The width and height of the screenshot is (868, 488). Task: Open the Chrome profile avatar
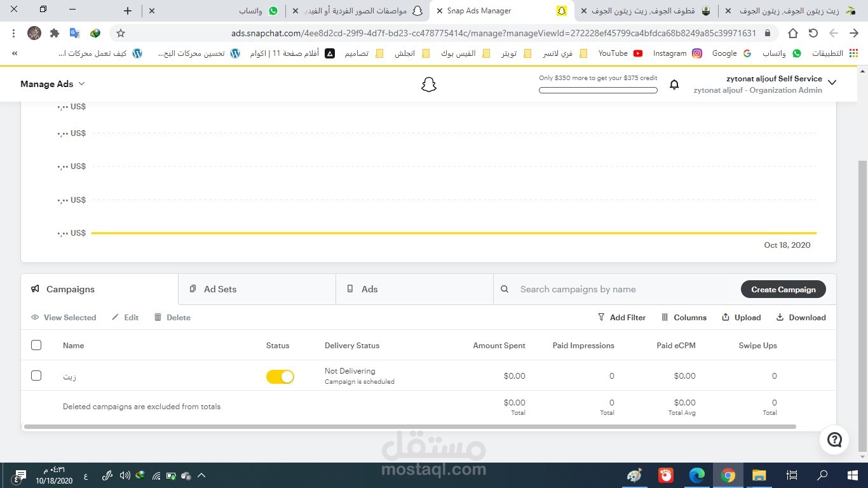click(x=34, y=33)
